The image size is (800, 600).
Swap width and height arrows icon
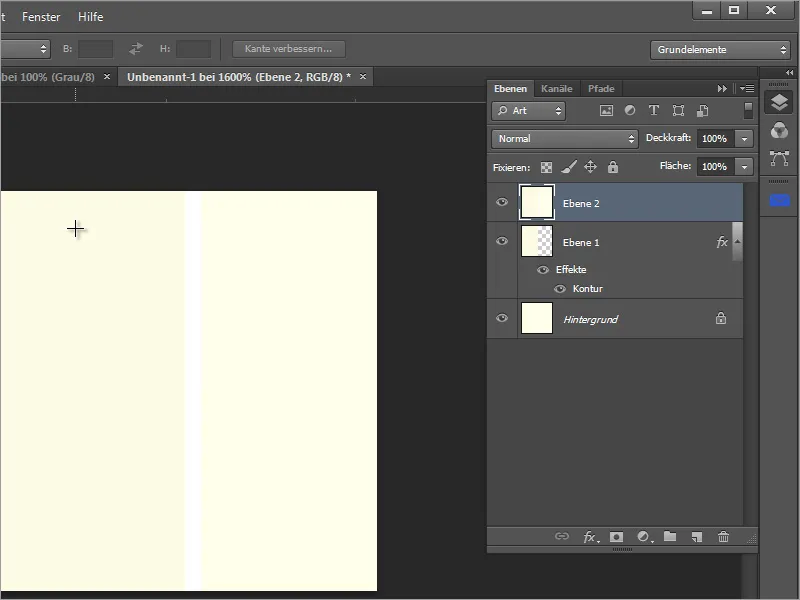click(136, 49)
